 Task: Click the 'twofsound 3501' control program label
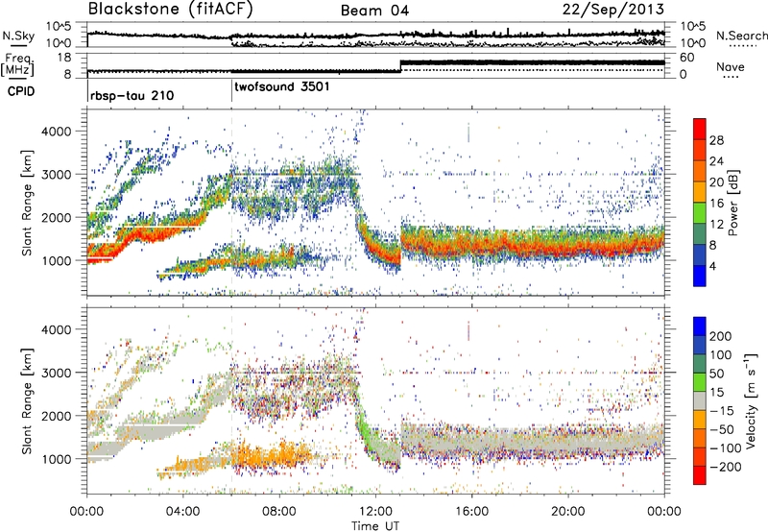pos(282,86)
